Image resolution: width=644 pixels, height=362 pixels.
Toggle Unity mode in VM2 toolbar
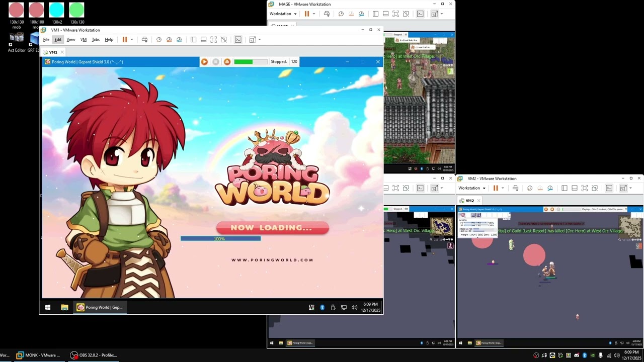(595, 188)
